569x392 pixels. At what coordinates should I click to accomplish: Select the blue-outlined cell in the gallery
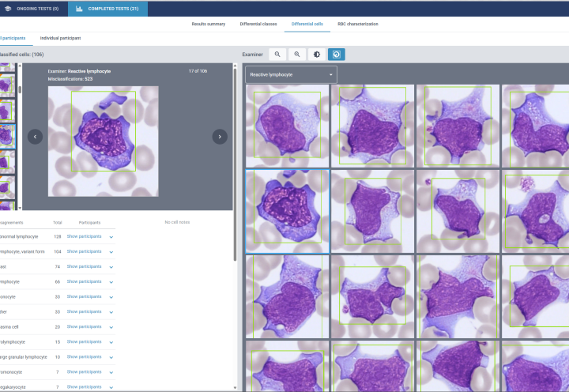tap(287, 211)
